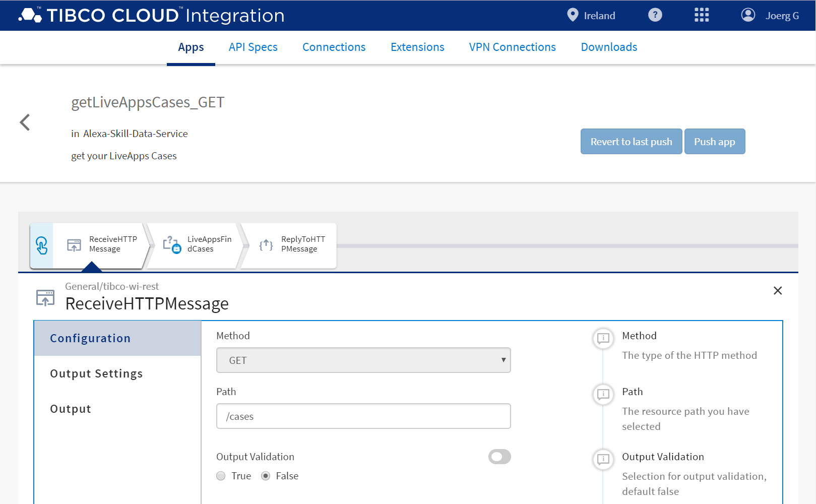The image size is (816, 504).
Task: Open the Configuration section
Action: pyautogui.click(x=117, y=338)
